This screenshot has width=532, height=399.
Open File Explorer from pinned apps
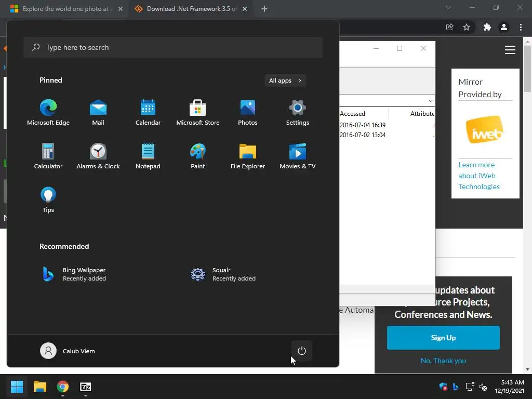coord(248,156)
